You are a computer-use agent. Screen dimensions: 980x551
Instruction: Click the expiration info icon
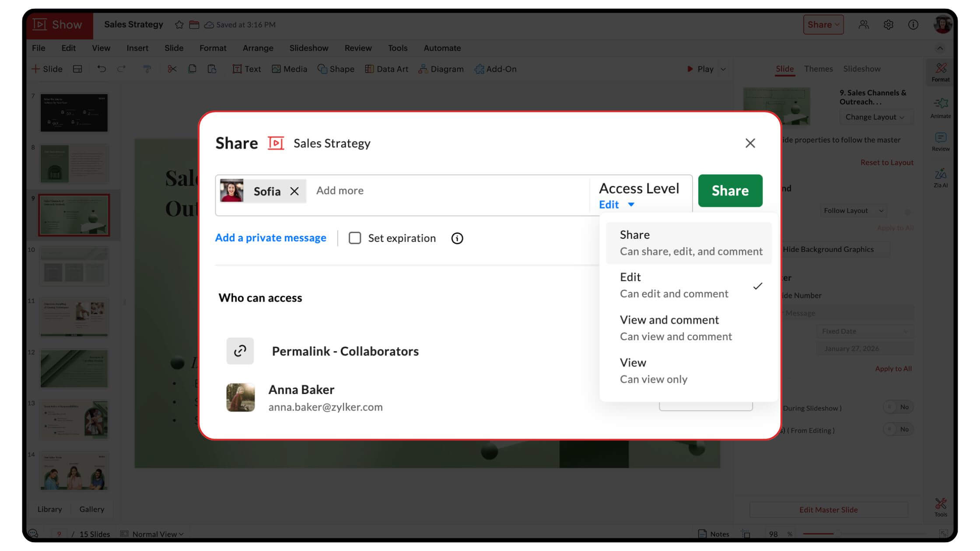click(x=457, y=238)
